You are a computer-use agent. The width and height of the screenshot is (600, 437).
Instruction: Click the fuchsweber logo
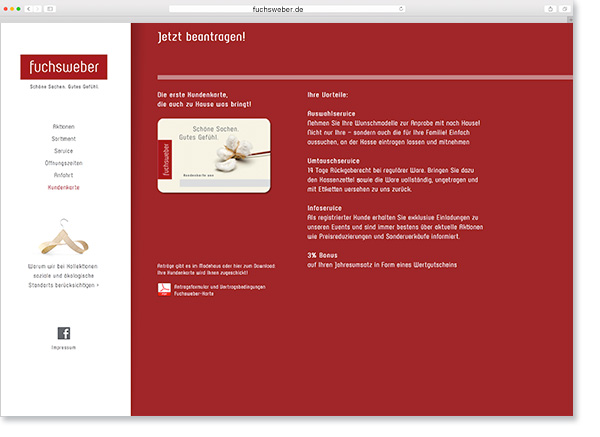pos(64,67)
